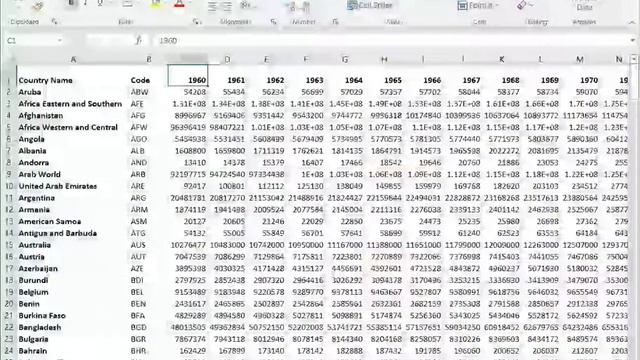Viewport: 640px width, 360px height.
Task: Click the Name Box showing C1
Action: [x=31, y=40]
